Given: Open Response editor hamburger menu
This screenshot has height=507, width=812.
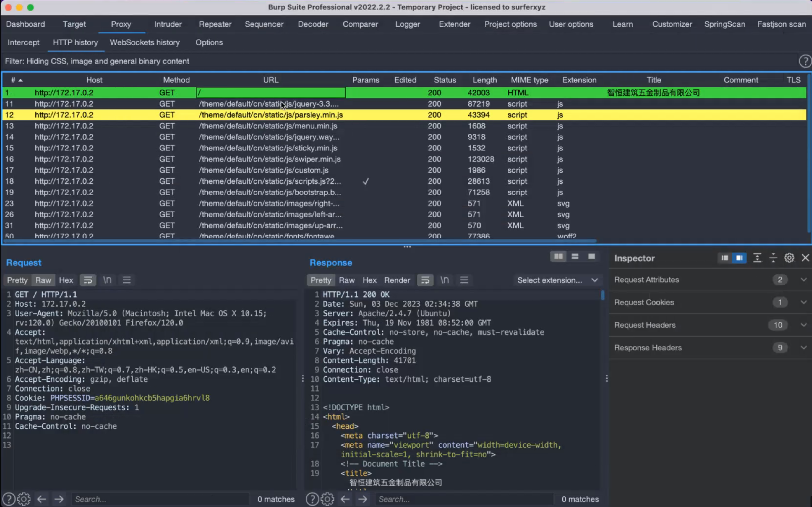Looking at the screenshot, I should click(464, 280).
